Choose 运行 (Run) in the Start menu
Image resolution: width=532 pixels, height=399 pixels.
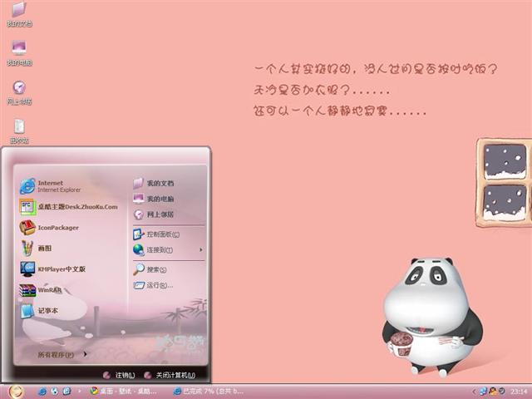[x=158, y=285]
